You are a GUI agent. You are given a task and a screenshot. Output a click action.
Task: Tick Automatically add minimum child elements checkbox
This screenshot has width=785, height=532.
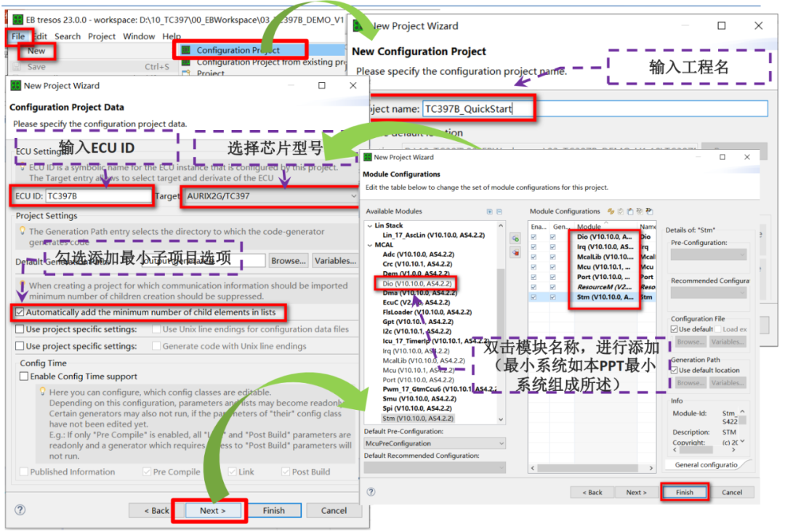(20, 313)
